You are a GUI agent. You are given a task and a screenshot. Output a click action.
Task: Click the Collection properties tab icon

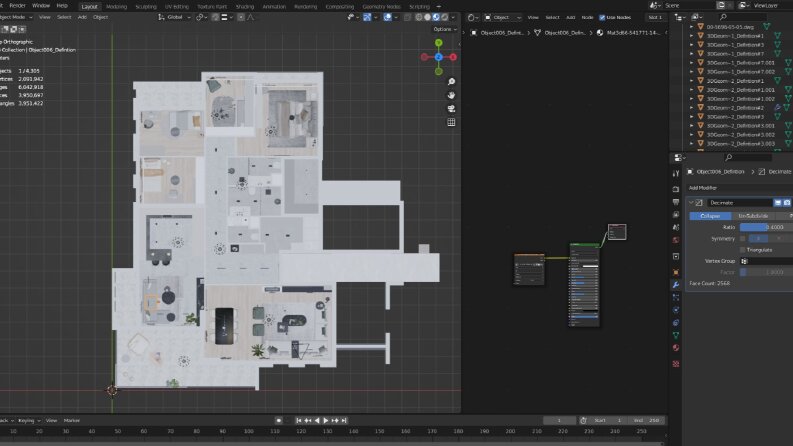(676, 256)
